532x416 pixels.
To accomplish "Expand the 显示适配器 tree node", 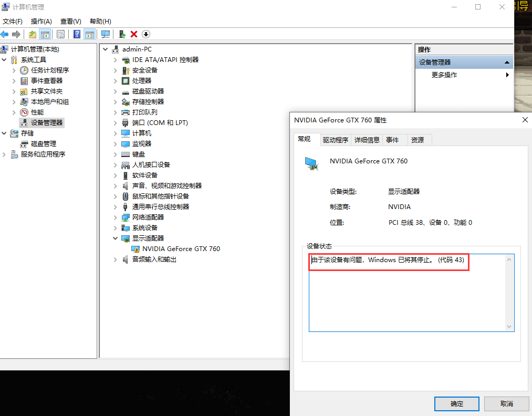I will (x=115, y=238).
